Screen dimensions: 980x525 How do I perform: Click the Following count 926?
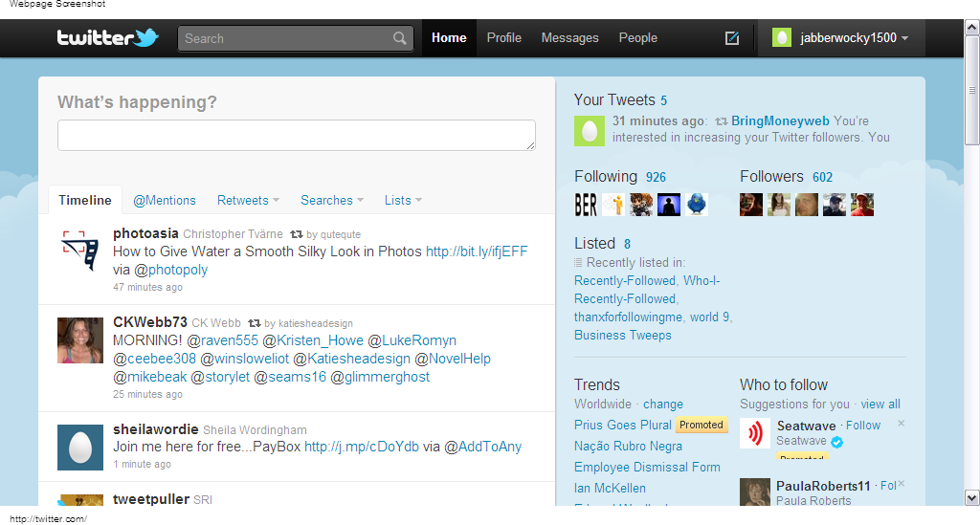pyautogui.click(x=656, y=177)
